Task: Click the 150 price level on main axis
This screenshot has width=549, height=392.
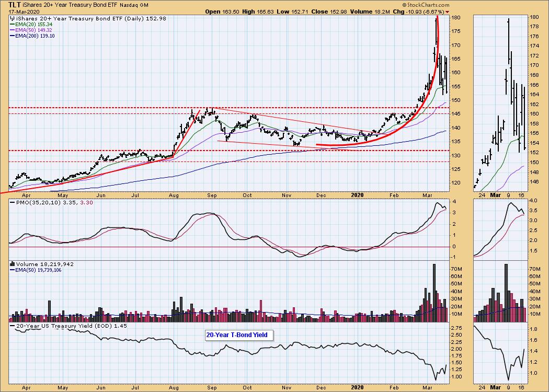Action: [x=456, y=100]
